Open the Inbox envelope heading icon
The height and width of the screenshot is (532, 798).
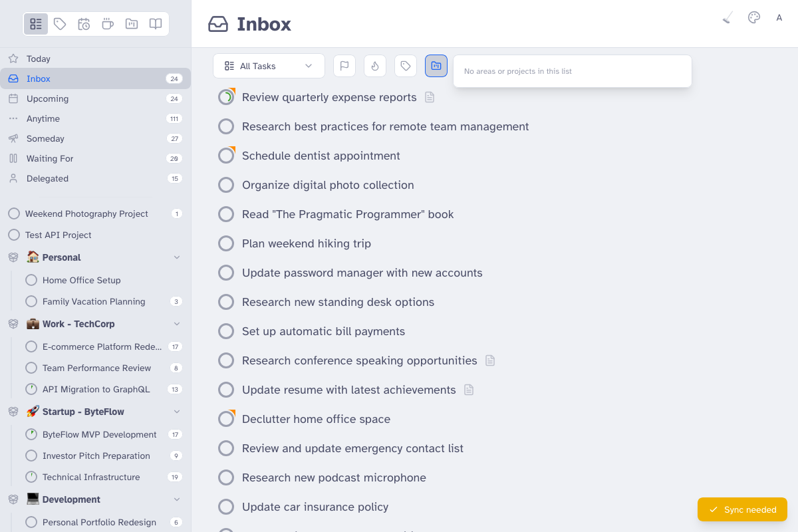218,24
